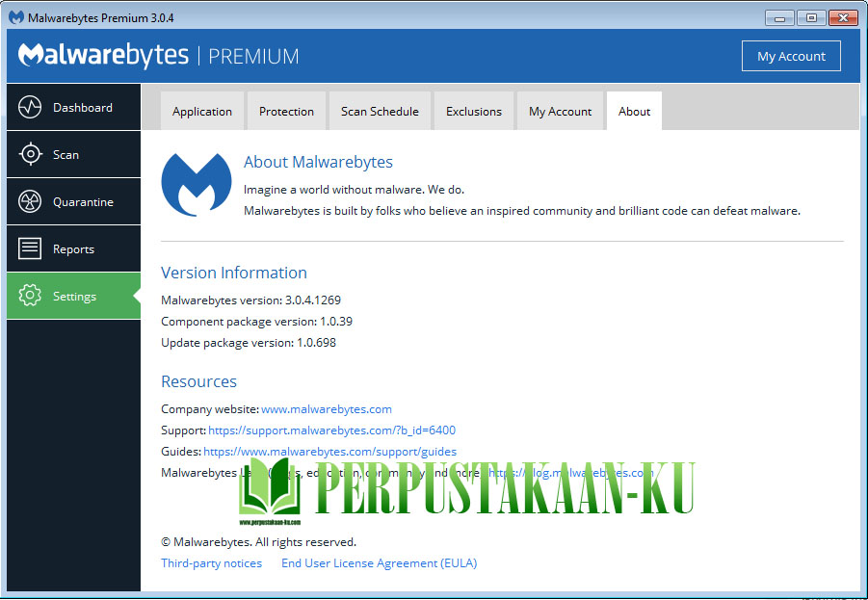Open the Scan Schedule tab
This screenshot has width=868, height=600.
point(380,112)
